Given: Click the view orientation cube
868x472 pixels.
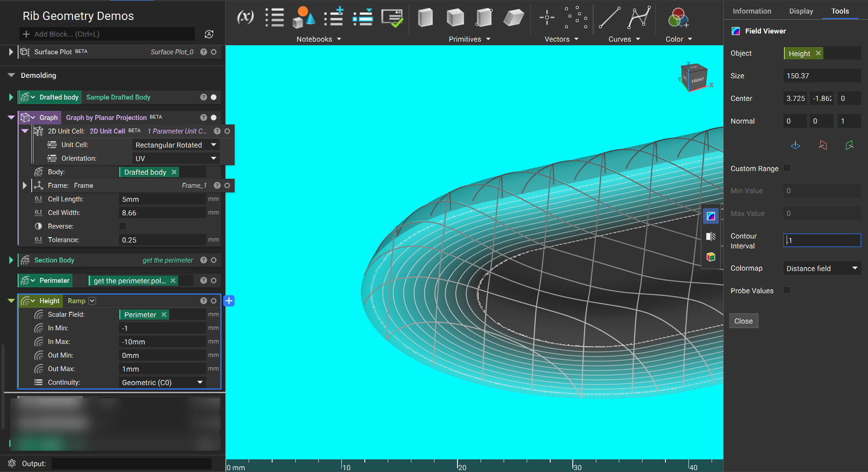Looking at the screenshot, I should tap(695, 77).
